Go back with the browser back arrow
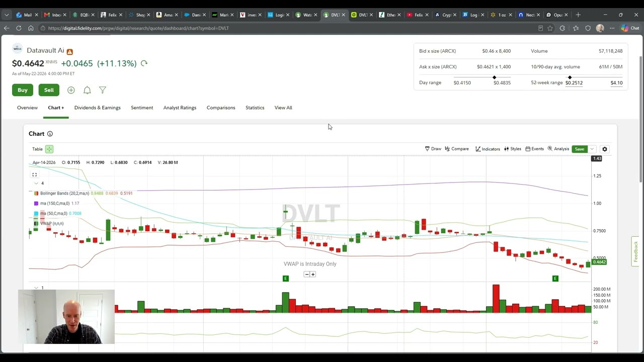The width and height of the screenshot is (644, 362). tap(7, 28)
